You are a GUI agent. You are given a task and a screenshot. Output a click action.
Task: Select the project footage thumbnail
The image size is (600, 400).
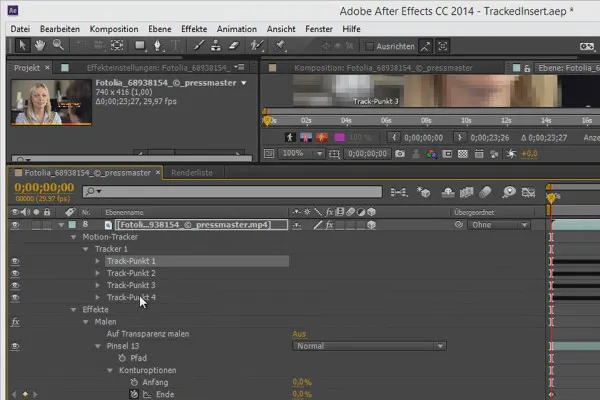point(51,102)
